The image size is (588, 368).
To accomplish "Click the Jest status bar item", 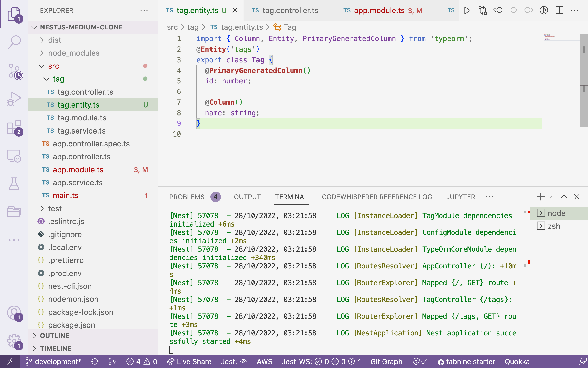I will point(234,362).
